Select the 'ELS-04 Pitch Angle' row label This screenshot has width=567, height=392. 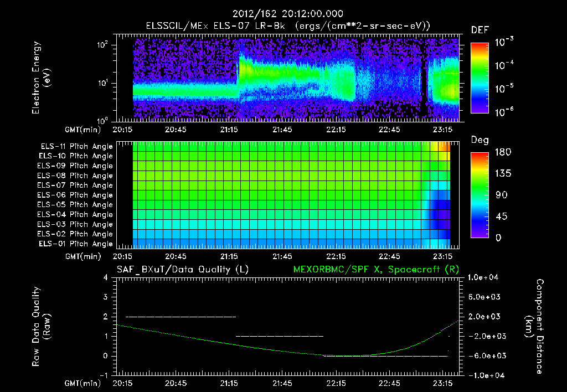point(75,215)
